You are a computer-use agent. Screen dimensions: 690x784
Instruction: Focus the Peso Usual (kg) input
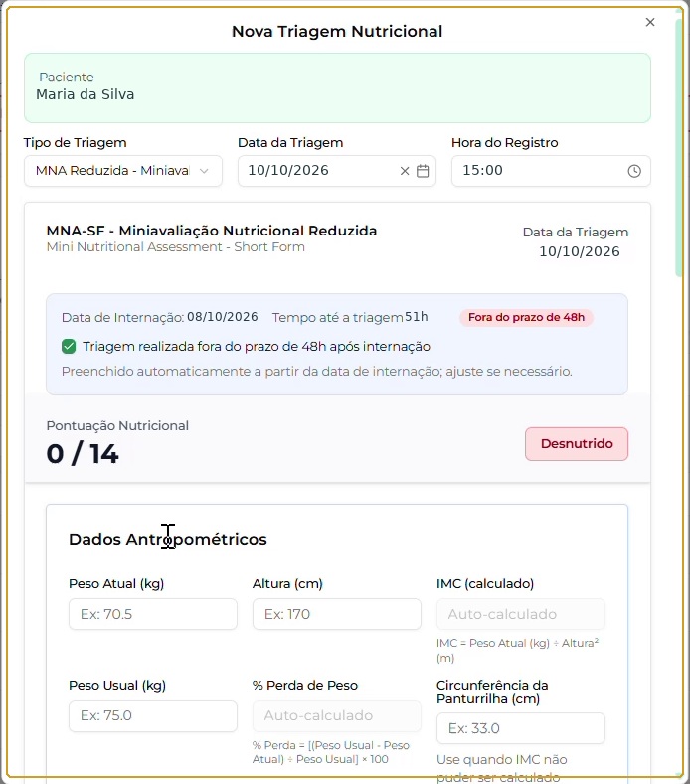tap(153, 715)
